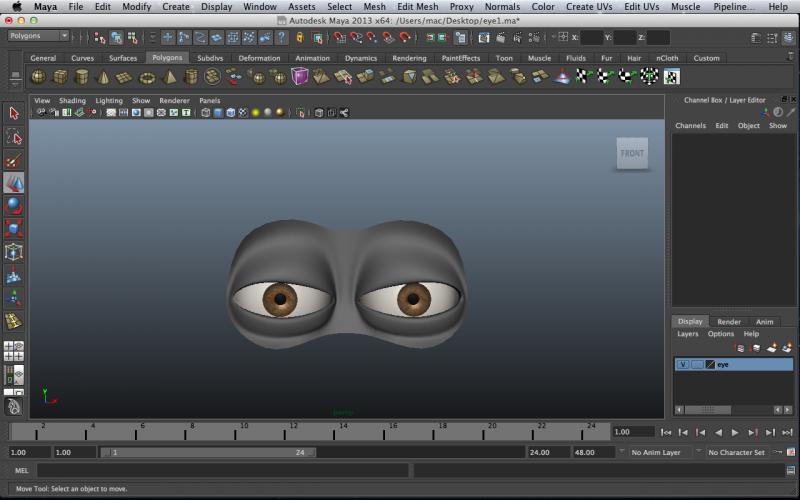Screen dimensions: 800x500
Task: Create a polygon sphere from the shelf
Action: pyautogui.click(x=38, y=77)
